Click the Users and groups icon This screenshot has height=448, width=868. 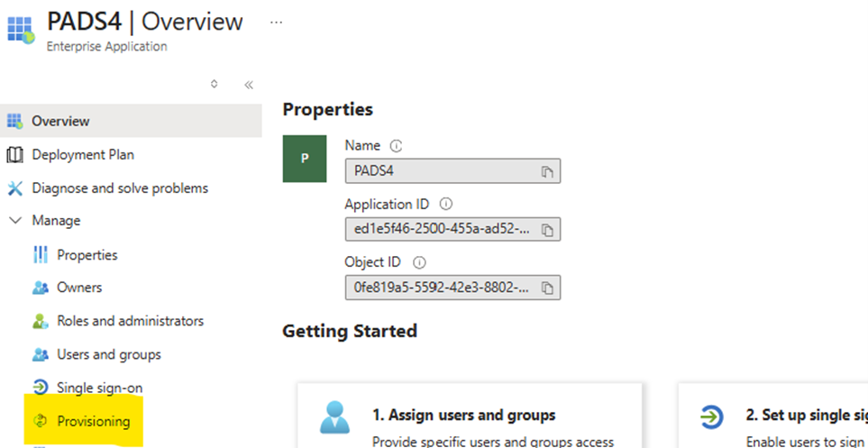click(x=41, y=354)
